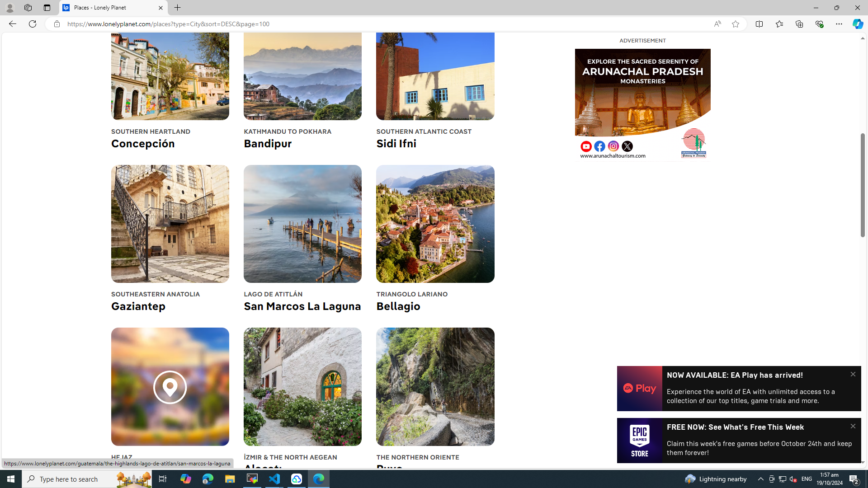Click the Refresh page icon

(x=33, y=24)
